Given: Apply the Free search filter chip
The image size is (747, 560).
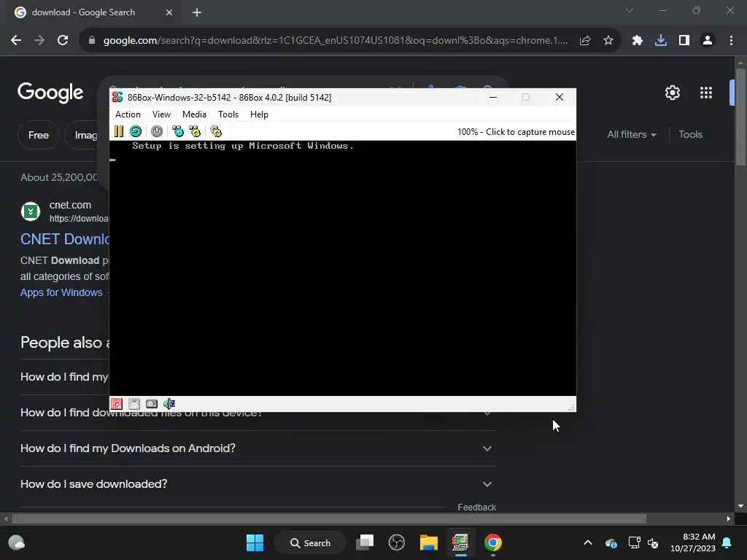Looking at the screenshot, I should (x=39, y=135).
